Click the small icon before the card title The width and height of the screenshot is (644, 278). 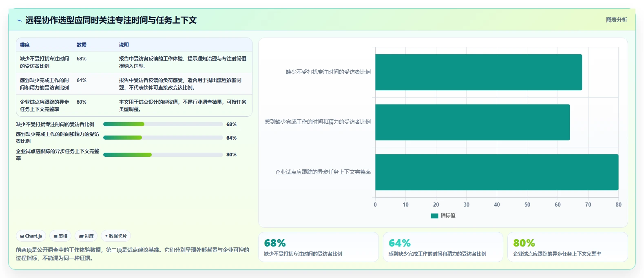coord(19,20)
